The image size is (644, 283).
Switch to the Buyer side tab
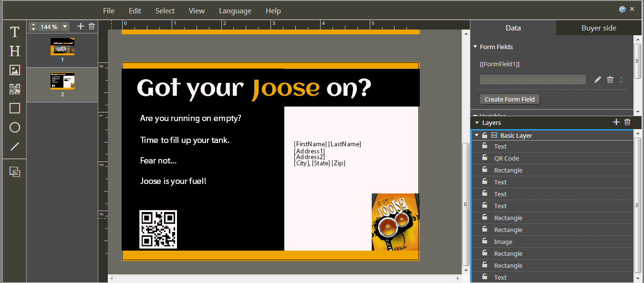click(598, 28)
